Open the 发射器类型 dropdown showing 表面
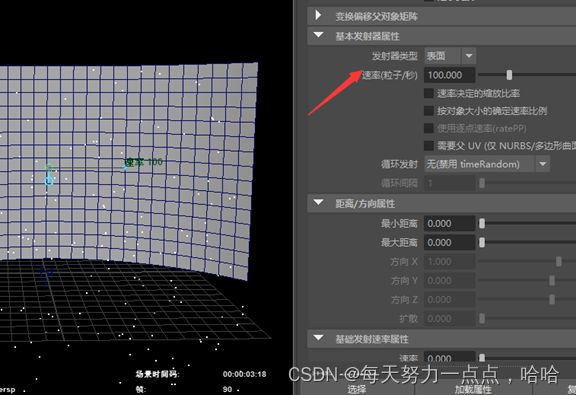 pos(450,56)
